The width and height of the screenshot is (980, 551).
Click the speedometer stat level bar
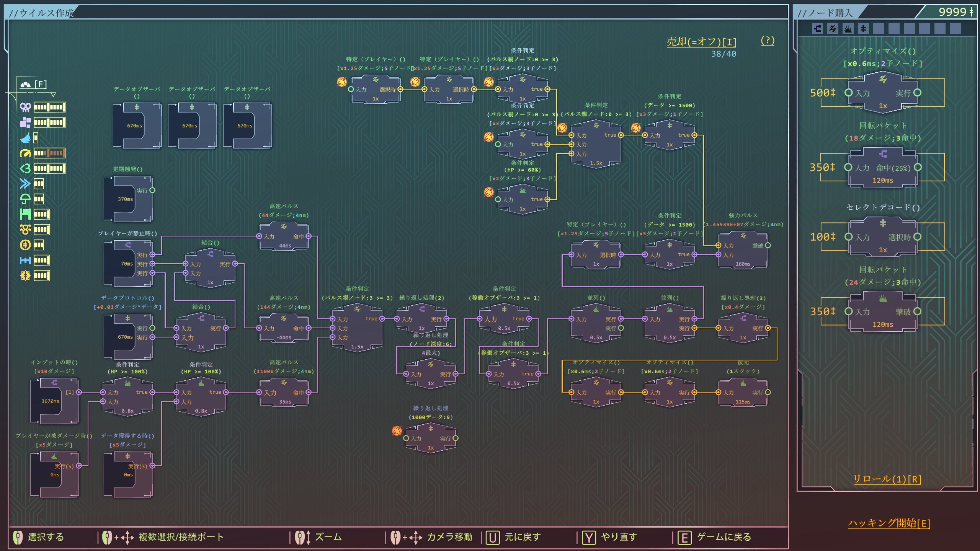49,153
